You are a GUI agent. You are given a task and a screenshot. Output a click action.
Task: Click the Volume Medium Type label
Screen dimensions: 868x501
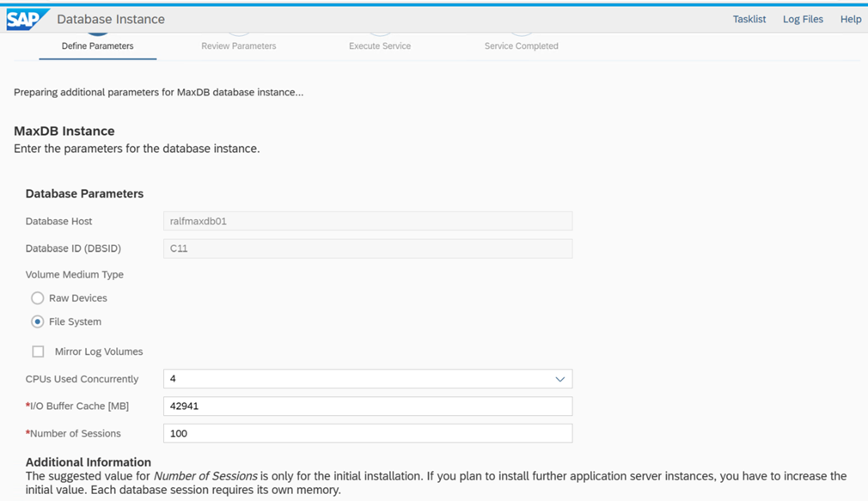(74, 275)
